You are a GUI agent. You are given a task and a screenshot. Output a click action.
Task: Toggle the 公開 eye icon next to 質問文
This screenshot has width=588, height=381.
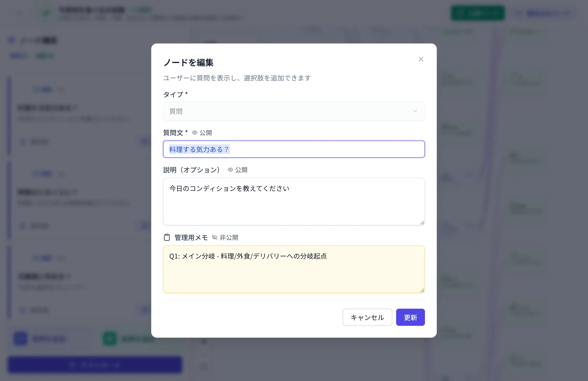tap(194, 133)
